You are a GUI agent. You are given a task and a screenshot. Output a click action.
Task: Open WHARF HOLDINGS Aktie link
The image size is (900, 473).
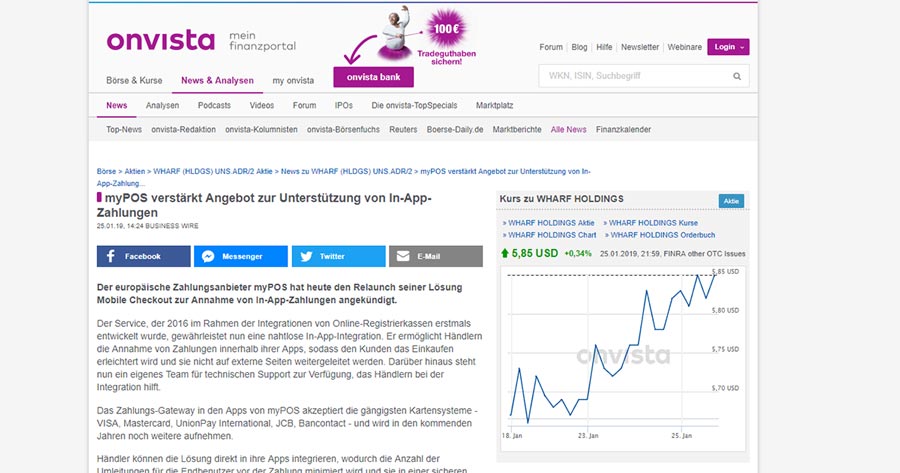click(x=549, y=223)
